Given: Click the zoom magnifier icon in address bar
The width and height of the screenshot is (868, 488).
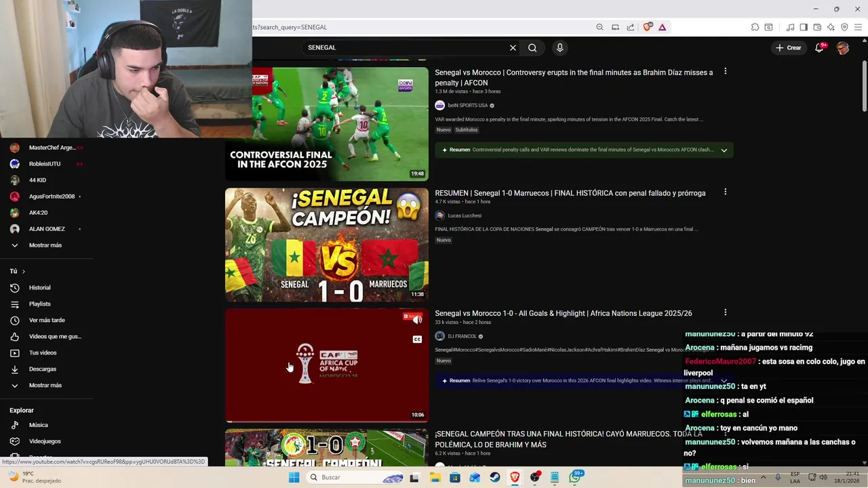Looking at the screenshot, I should tap(599, 27).
